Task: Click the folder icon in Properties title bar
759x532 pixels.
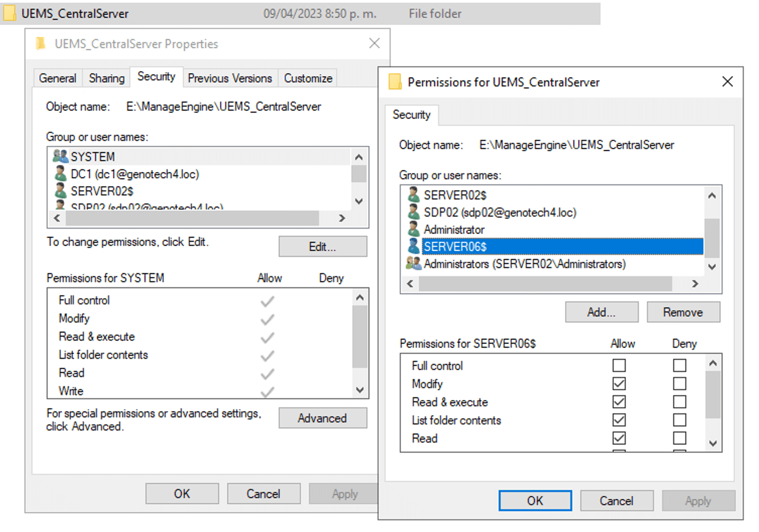Action: coord(41,44)
